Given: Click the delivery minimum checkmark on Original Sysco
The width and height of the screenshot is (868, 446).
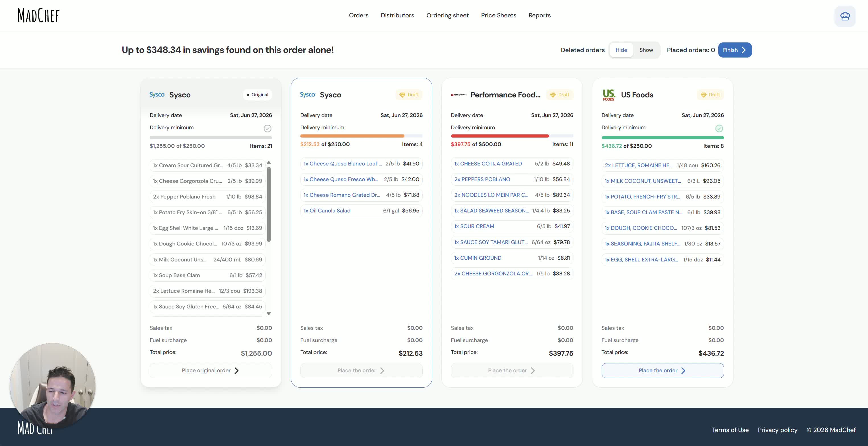Looking at the screenshot, I should pyautogui.click(x=268, y=128).
